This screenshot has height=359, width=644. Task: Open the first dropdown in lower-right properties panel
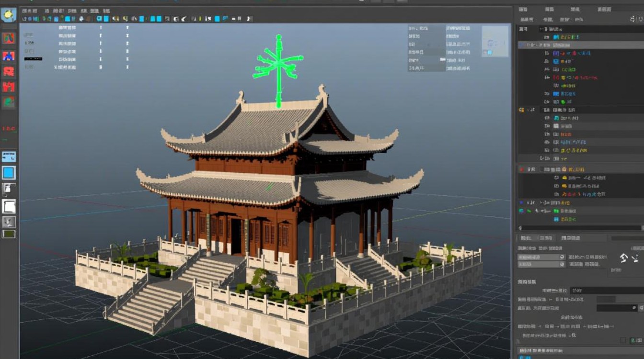coord(541,257)
